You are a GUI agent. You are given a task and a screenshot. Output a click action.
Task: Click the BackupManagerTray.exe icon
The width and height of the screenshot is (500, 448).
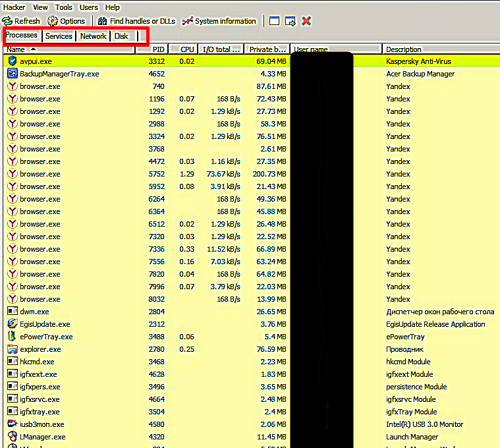[x=12, y=74]
